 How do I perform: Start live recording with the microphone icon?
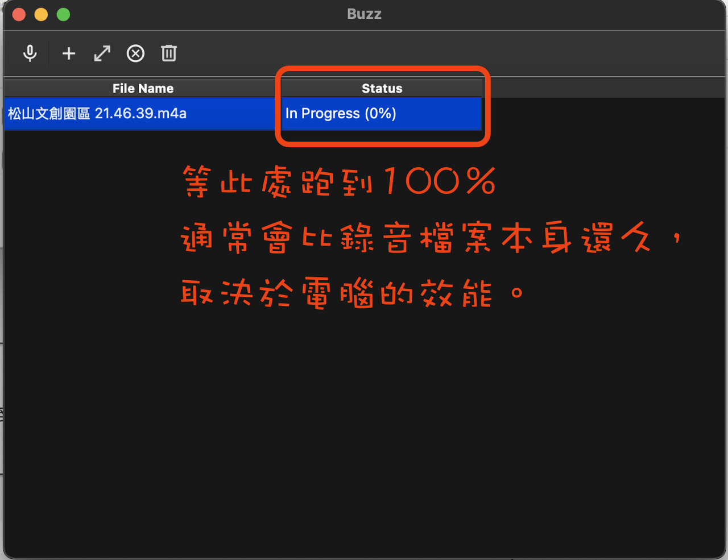point(30,53)
